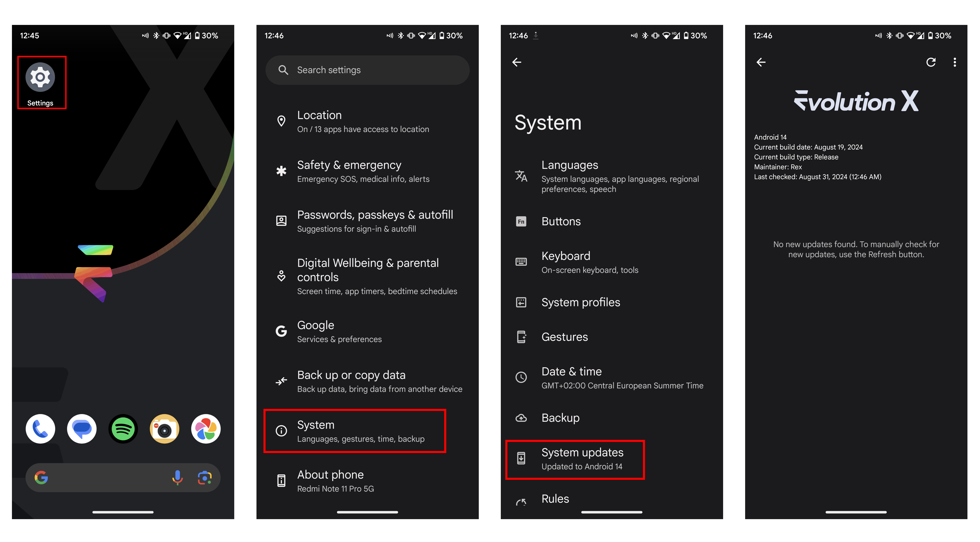Go back from the Evolution X updater
The height and width of the screenshot is (542, 980).
point(761,62)
